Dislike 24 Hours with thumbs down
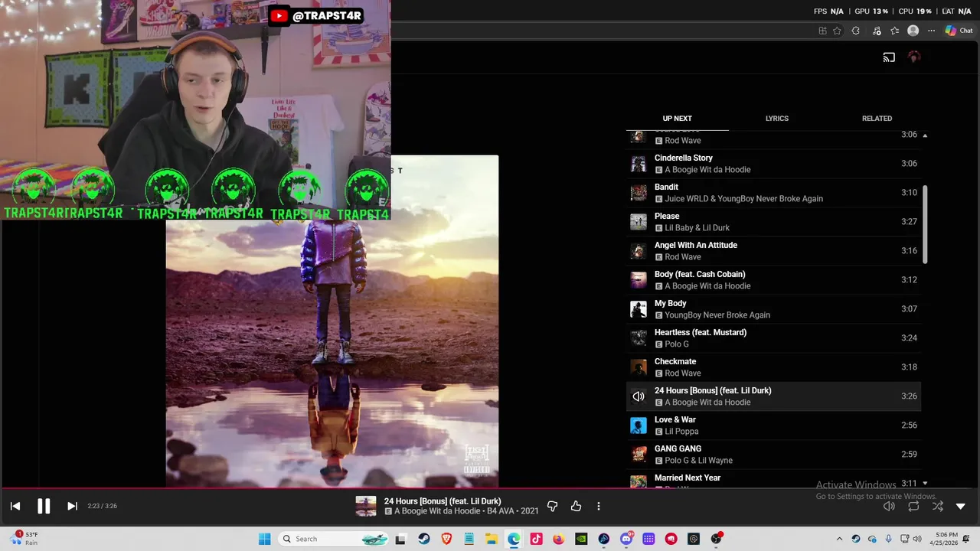The height and width of the screenshot is (551, 980). 552,506
